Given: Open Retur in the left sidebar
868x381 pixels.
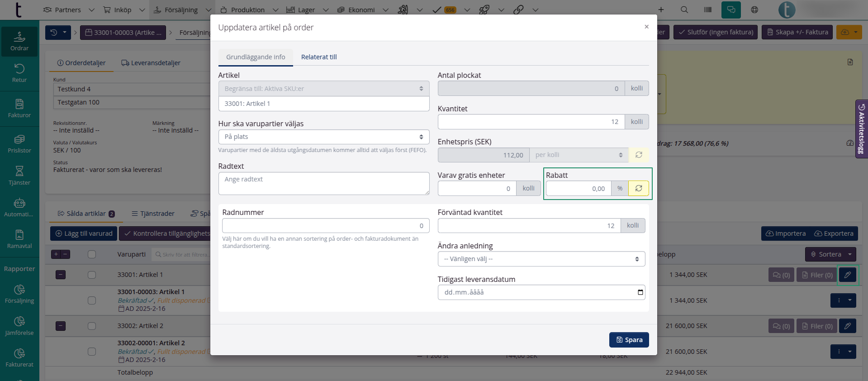Looking at the screenshot, I should pos(19,73).
